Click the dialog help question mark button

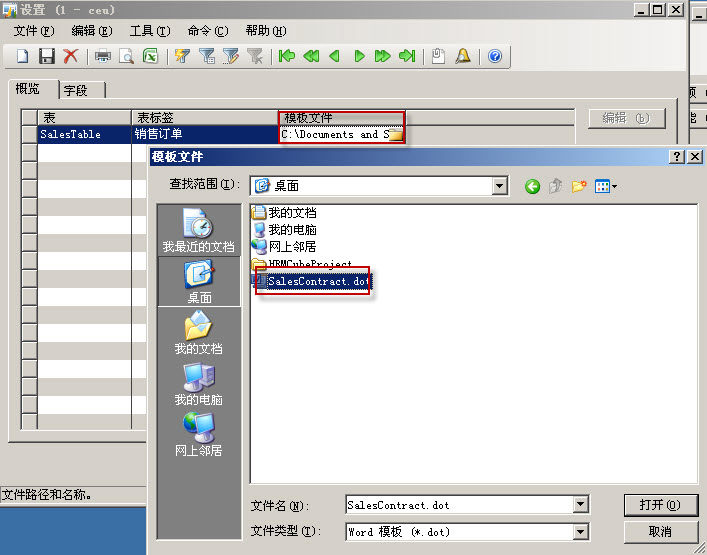(677, 156)
